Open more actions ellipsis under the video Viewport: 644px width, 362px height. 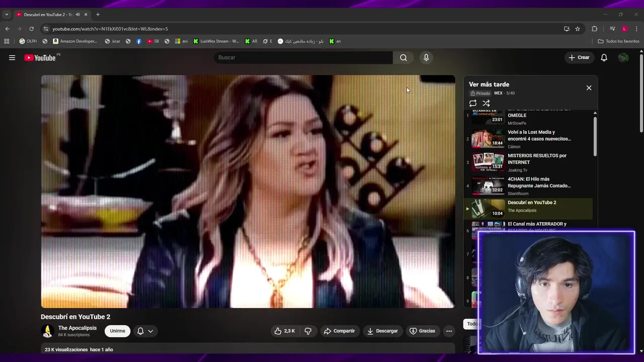pyautogui.click(x=449, y=331)
